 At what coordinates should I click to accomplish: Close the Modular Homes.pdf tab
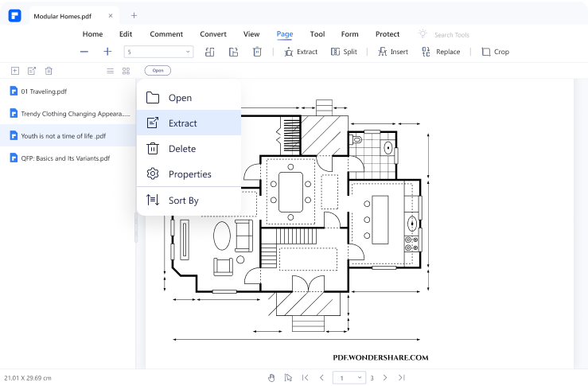pyautogui.click(x=111, y=16)
